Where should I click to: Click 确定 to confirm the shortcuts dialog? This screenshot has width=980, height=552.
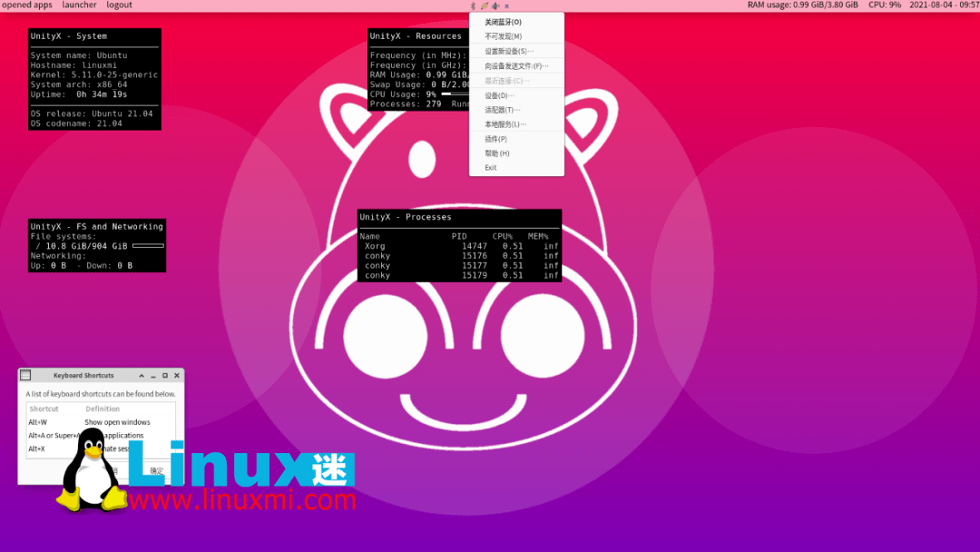[156, 471]
